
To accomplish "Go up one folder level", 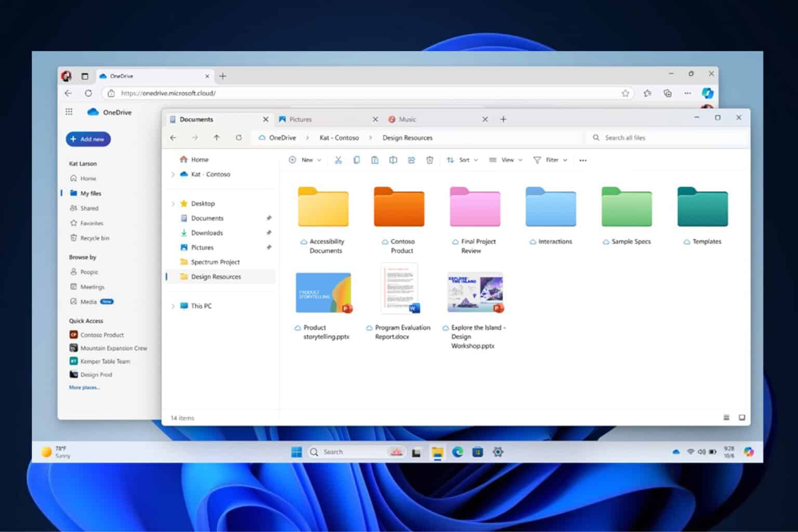I will pyautogui.click(x=217, y=138).
